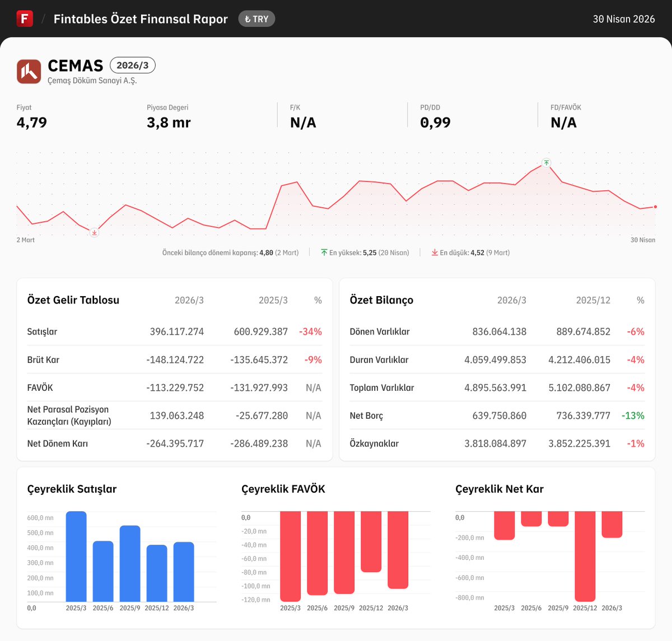672x641 pixels.
Task: Click value 139.063.248
Action: [x=177, y=415]
